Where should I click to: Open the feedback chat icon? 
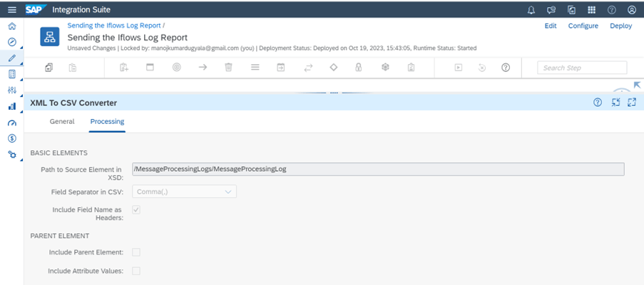coord(551,10)
